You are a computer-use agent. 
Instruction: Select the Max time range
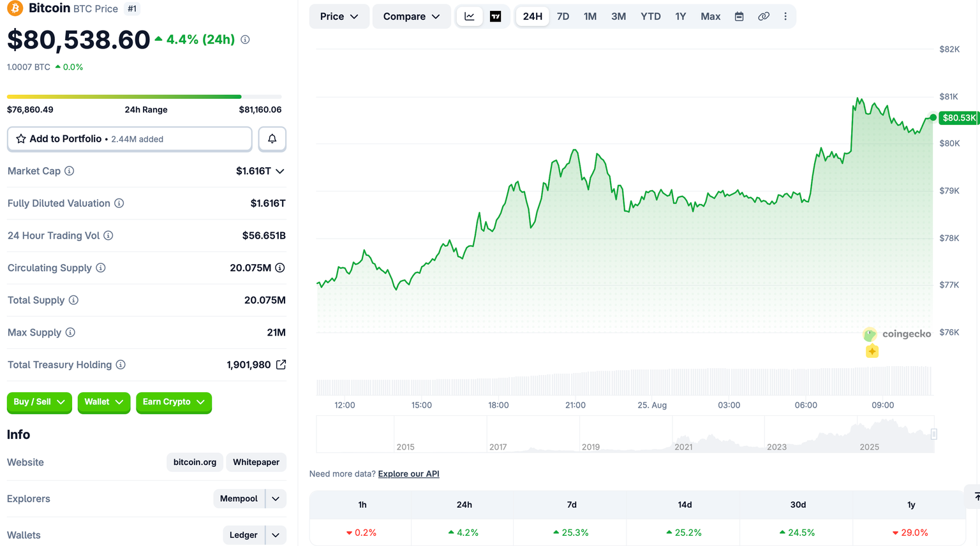pyautogui.click(x=710, y=17)
